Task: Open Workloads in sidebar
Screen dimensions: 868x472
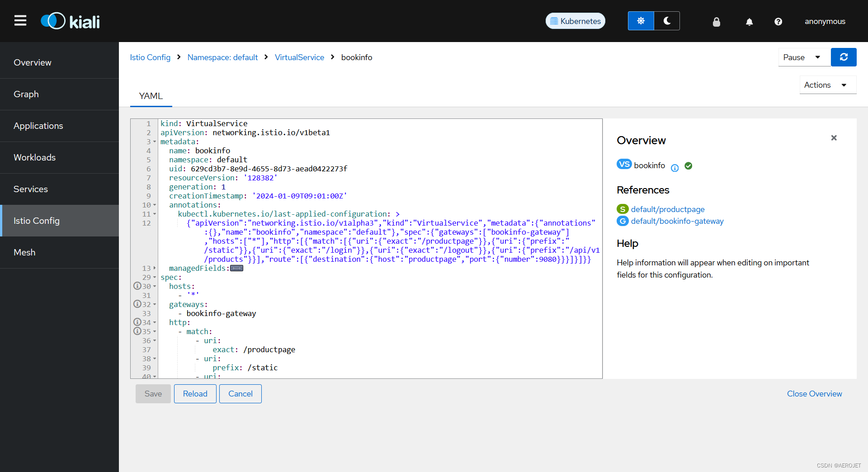Action: point(59,157)
